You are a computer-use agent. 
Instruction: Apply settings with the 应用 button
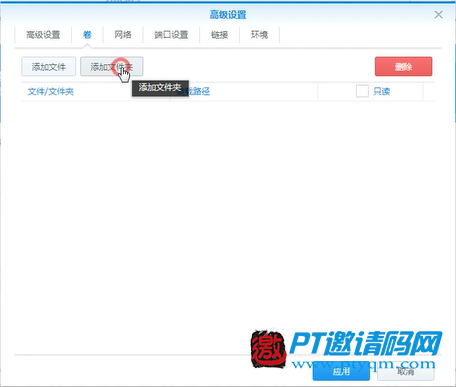click(341, 371)
